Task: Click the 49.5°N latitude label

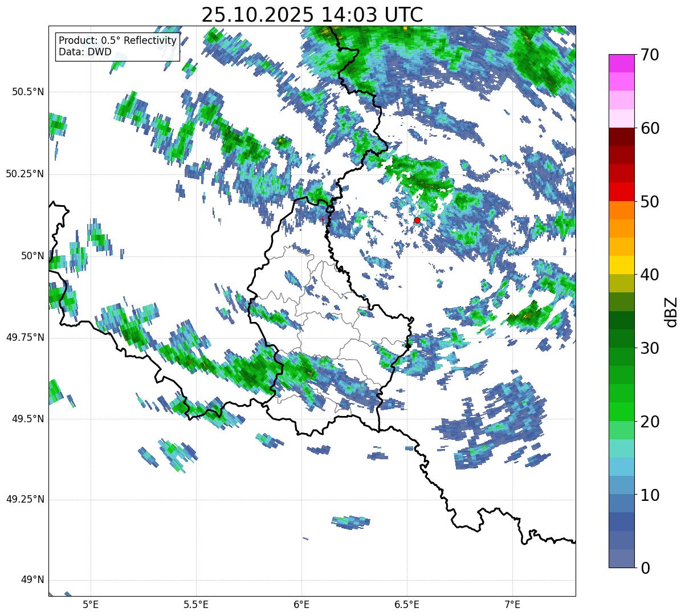Action: 28,419
